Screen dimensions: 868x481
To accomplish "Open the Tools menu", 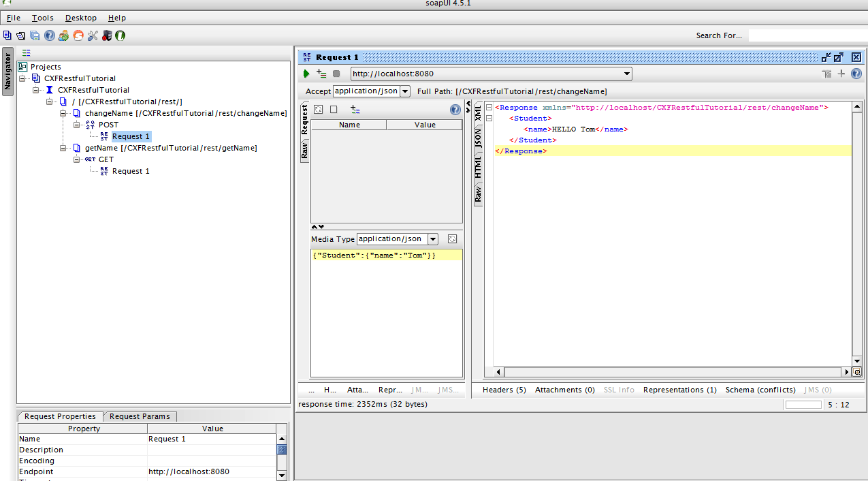I will pos(42,18).
